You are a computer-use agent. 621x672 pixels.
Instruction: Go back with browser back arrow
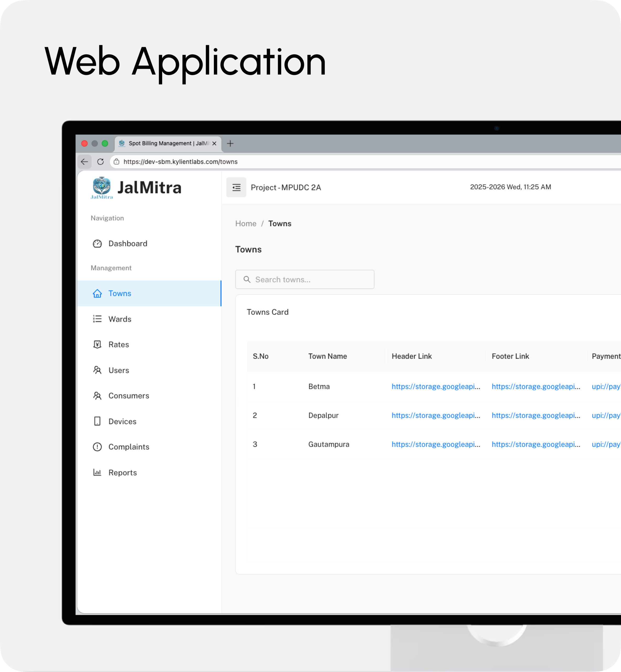point(84,162)
